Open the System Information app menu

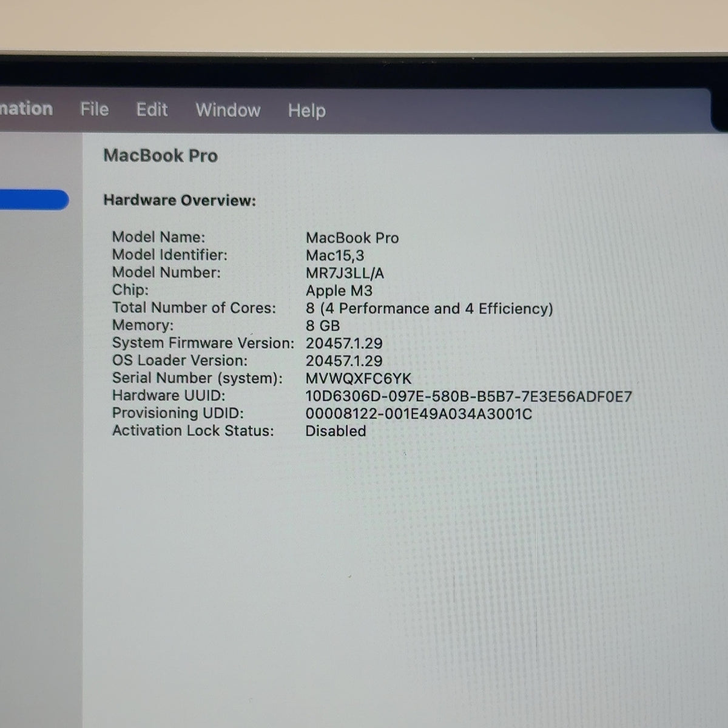[x=27, y=109]
